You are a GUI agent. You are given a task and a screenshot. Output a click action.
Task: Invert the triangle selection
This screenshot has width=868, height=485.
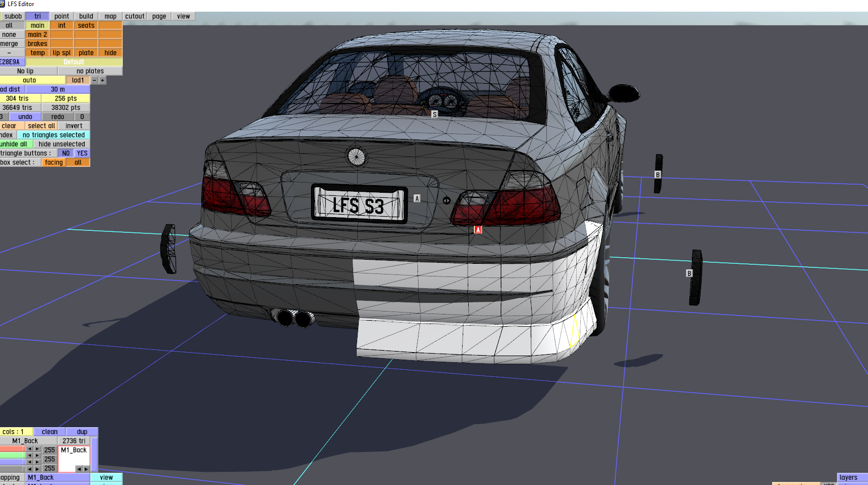(x=74, y=126)
